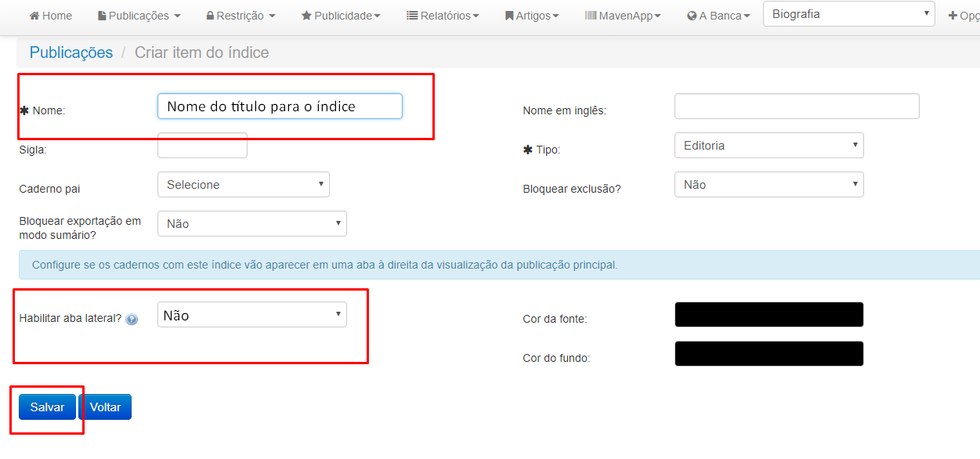980x459 pixels.
Task: Open the Bloquear exportação em modo sumário dropdown
Action: 252,224
